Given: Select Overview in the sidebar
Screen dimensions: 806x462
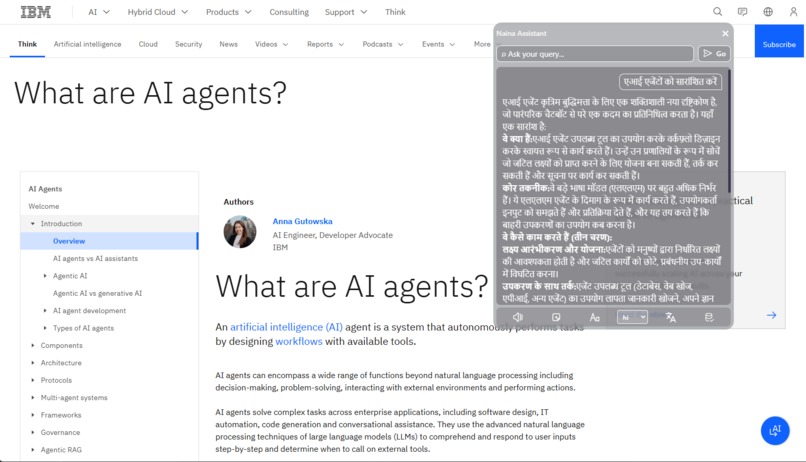Looking at the screenshot, I should 109,241.
